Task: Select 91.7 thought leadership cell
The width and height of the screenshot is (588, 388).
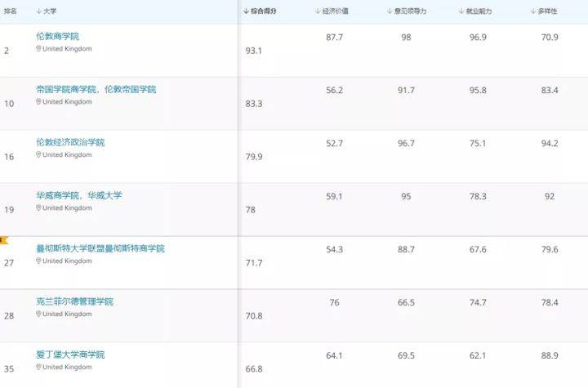Action: coord(406,90)
